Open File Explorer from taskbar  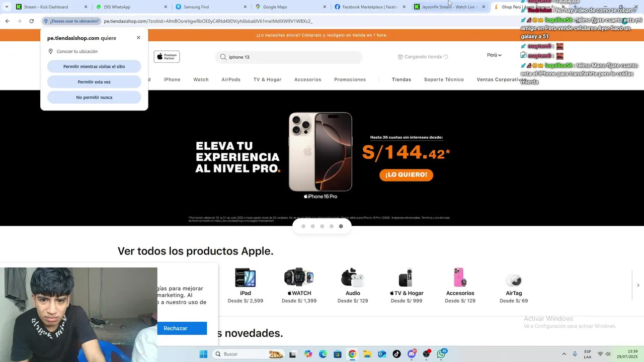click(x=367, y=354)
